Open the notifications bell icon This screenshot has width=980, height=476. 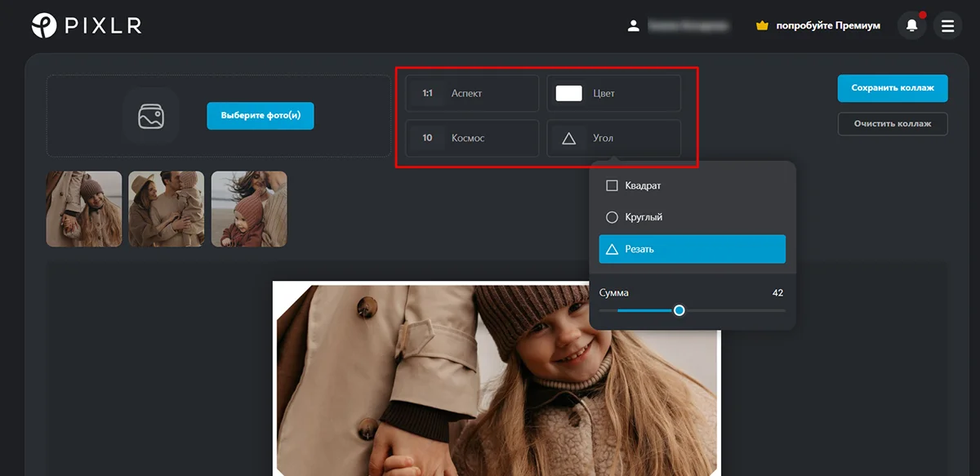tap(911, 25)
